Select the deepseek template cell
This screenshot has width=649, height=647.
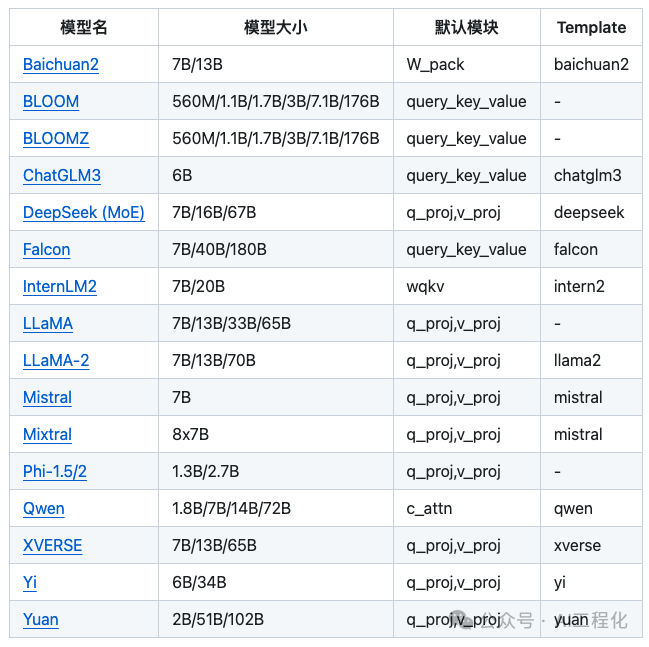coord(589,212)
